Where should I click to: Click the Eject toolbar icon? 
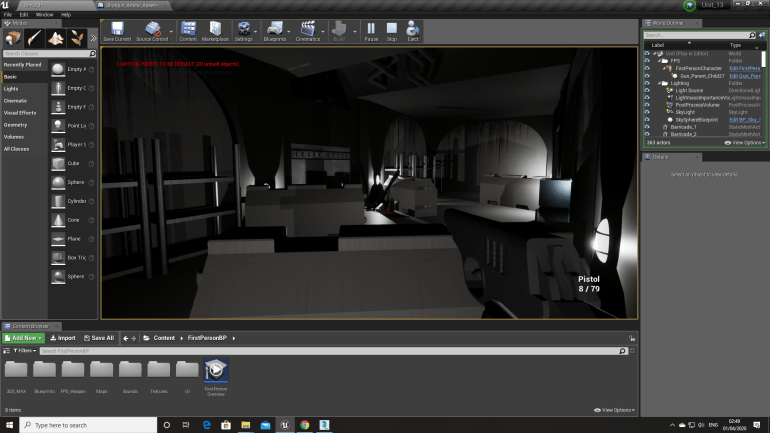point(412,31)
